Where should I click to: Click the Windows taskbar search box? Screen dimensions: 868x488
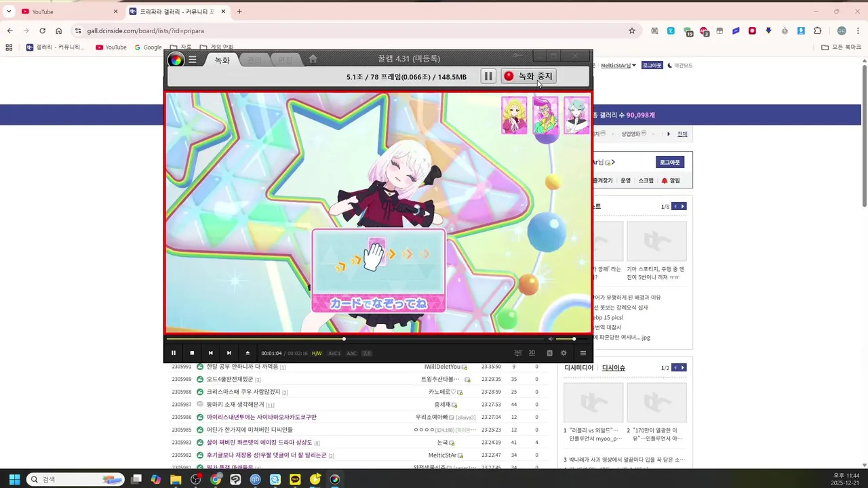click(75, 479)
